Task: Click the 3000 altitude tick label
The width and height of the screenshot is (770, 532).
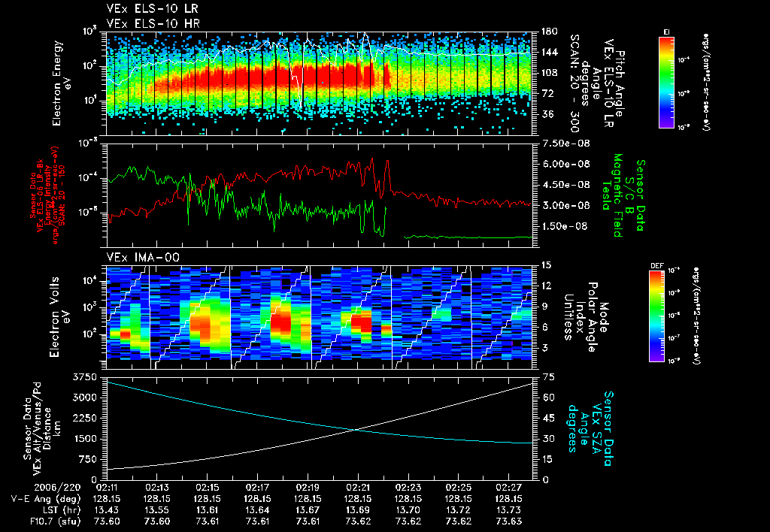Action: click(x=85, y=397)
